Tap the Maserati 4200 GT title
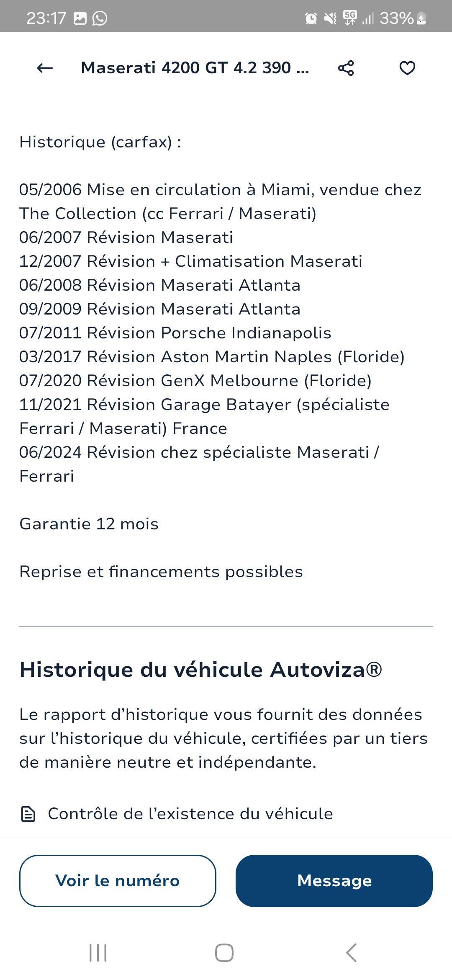 195,68
